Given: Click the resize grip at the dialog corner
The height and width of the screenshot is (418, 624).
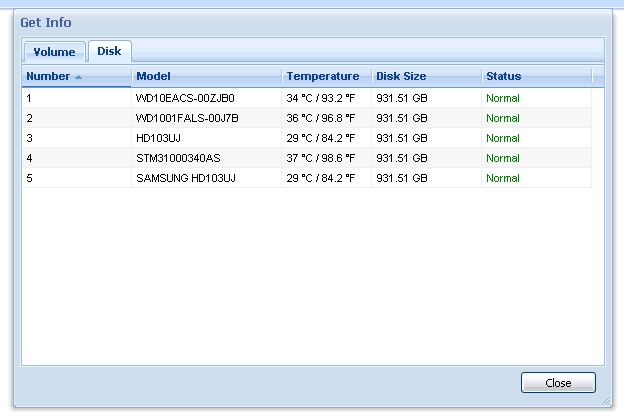Looking at the screenshot, I should click(606, 402).
